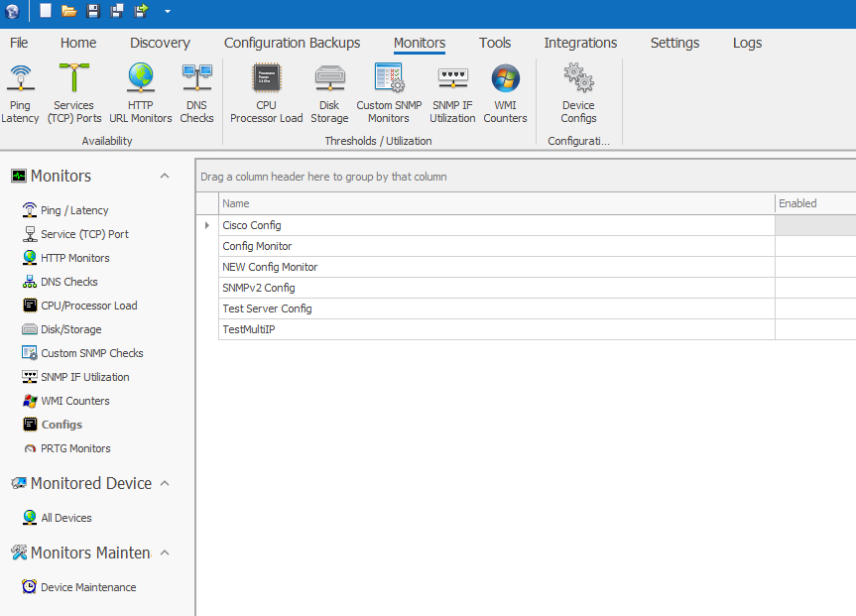The height and width of the screenshot is (616, 856).
Task: Open the Tools ribbon tab
Action: tap(495, 43)
